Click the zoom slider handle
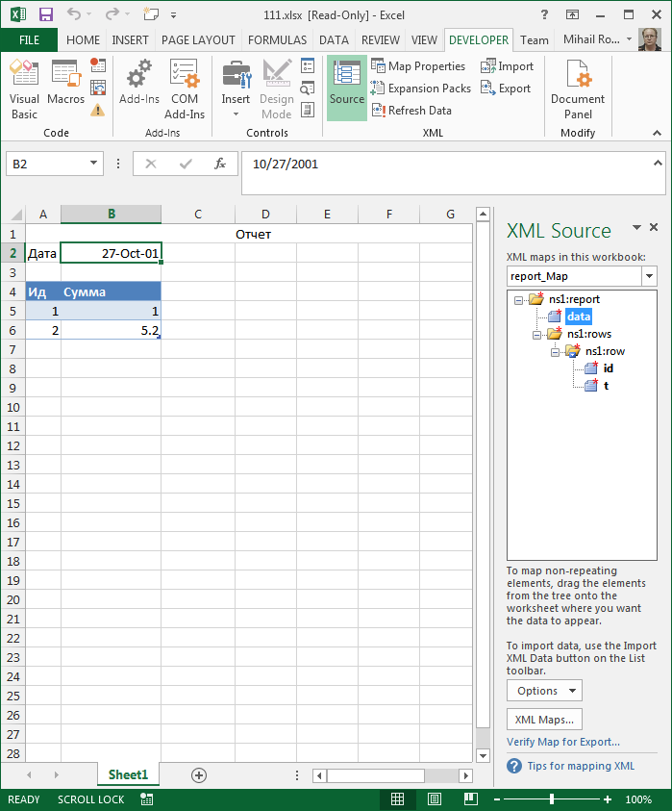Image resolution: width=672 pixels, height=811 pixels. coord(552,799)
